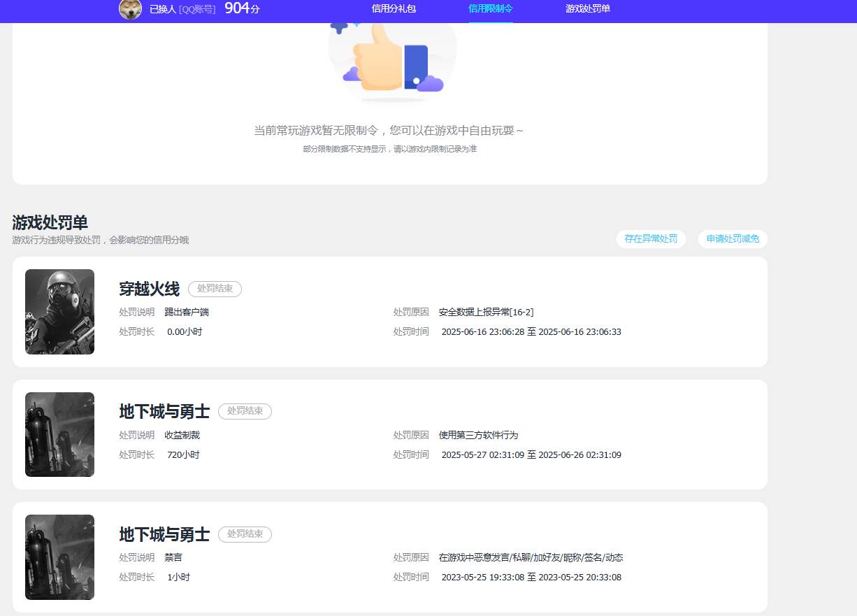Select the 踢出客户端 penalty description
Image resolution: width=857 pixels, height=616 pixels.
187,313
